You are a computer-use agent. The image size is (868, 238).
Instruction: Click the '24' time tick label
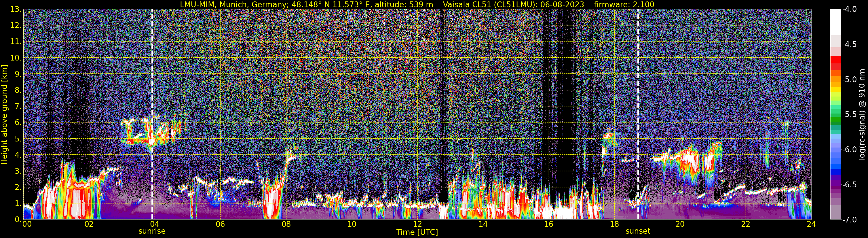811,224
